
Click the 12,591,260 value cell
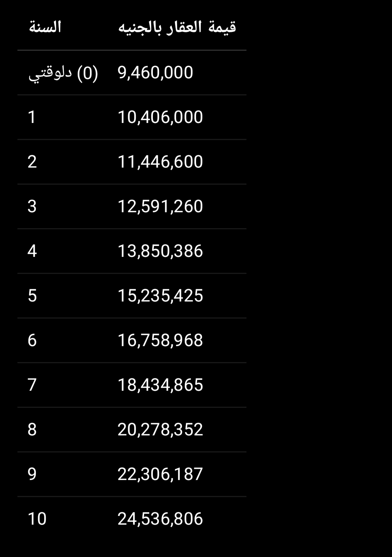160,206
